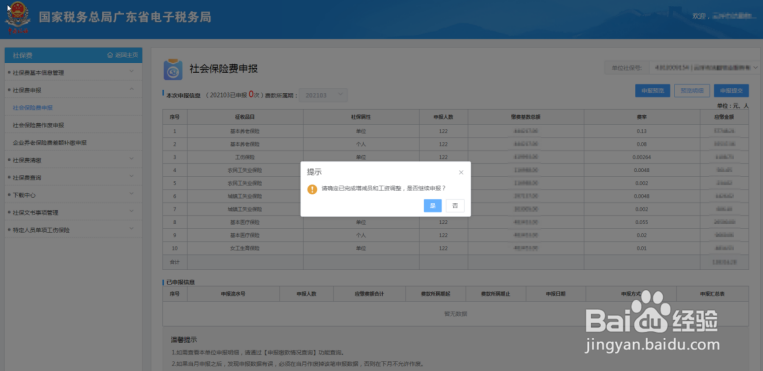Click the 应缴金额 column header

click(x=725, y=117)
